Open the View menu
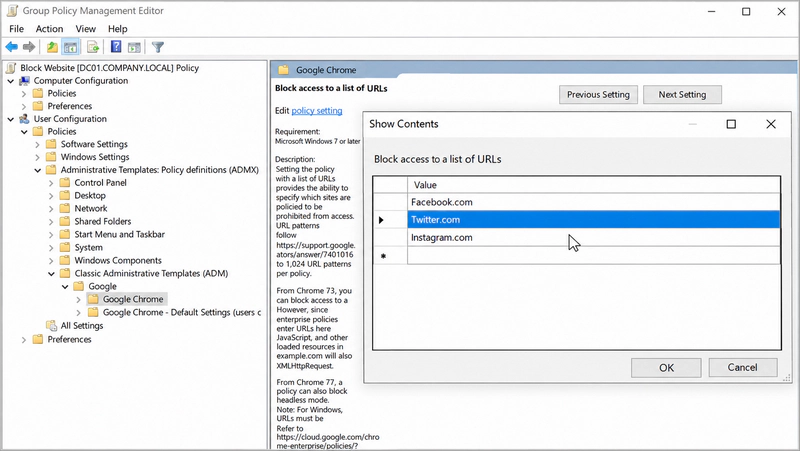 [x=85, y=29]
